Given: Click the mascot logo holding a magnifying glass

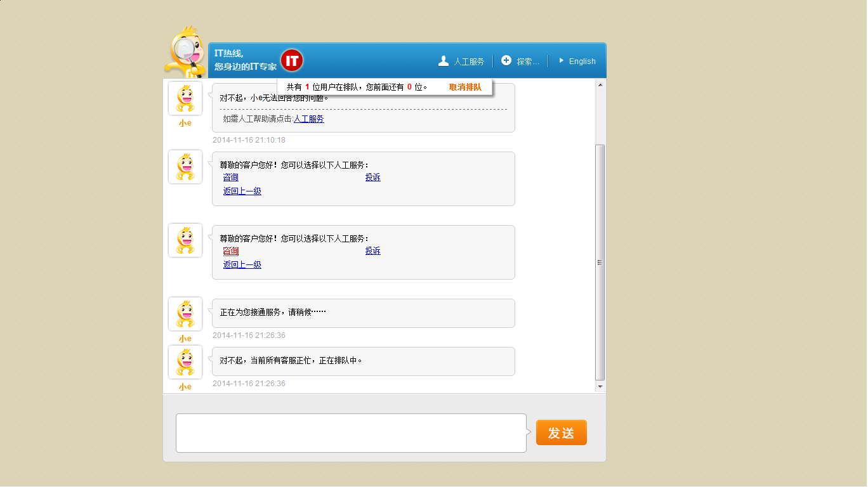Looking at the screenshot, I should click(184, 52).
